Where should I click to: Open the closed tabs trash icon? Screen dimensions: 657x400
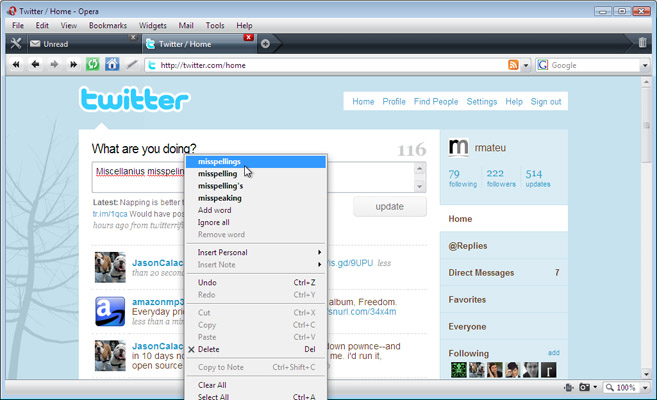pyautogui.click(x=642, y=43)
